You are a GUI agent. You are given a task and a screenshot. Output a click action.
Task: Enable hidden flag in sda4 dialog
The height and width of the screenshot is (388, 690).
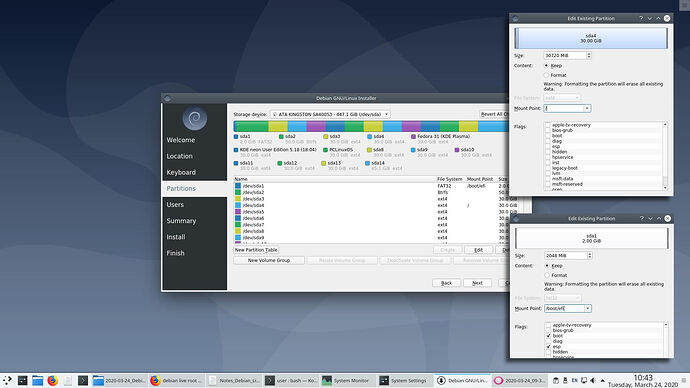tap(548, 152)
